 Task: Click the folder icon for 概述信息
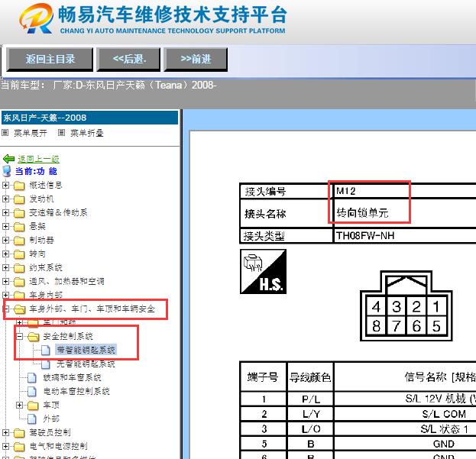pyautogui.click(x=19, y=186)
